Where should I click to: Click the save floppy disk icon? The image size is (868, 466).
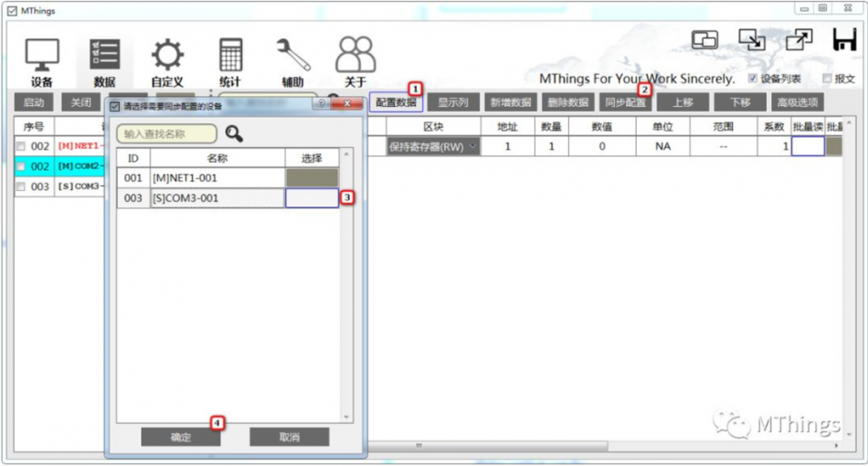point(845,40)
